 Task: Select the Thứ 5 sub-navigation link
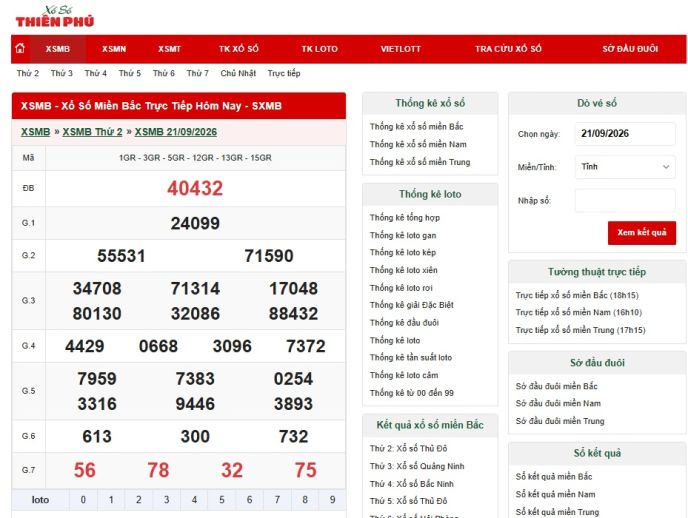(129, 73)
